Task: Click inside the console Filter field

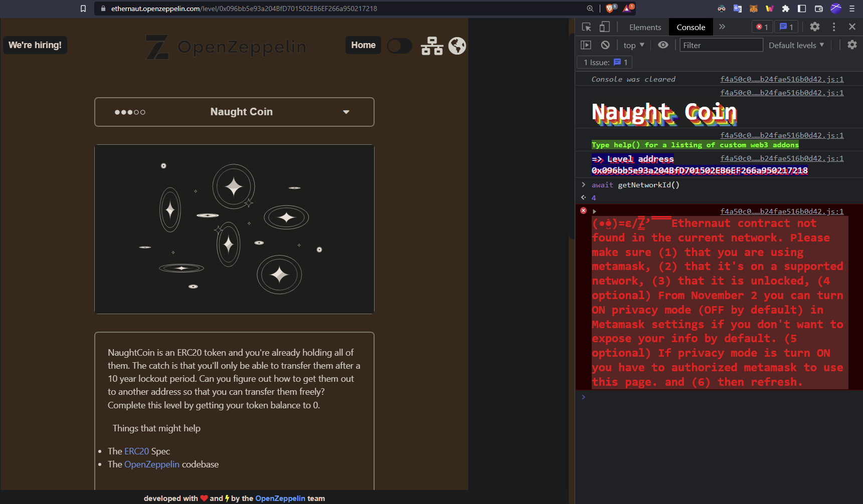Action: pos(721,45)
